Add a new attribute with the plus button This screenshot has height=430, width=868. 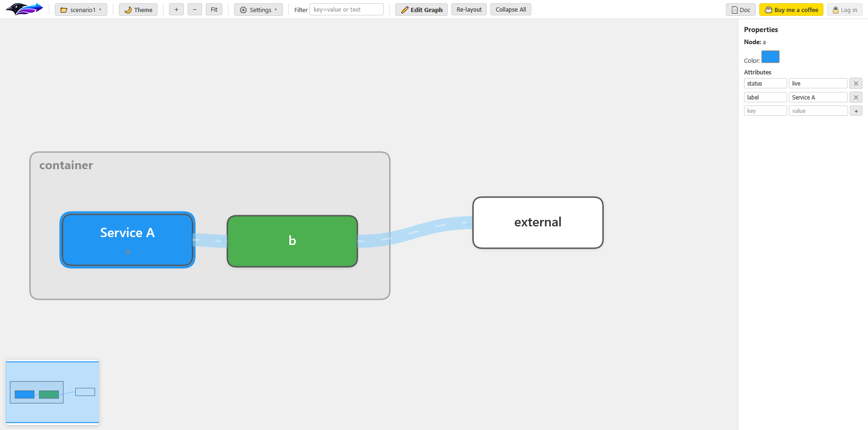tap(856, 111)
